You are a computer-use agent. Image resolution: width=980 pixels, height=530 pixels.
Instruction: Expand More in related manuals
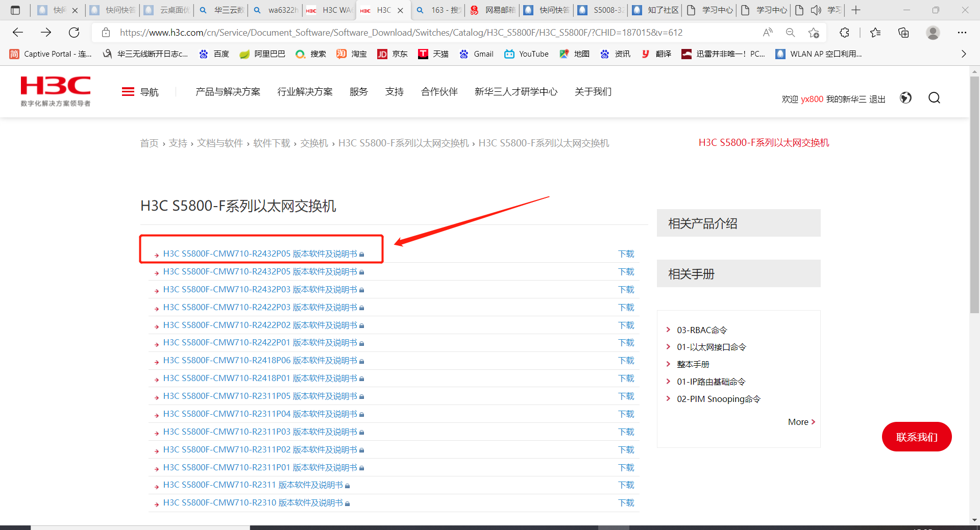click(x=801, y=422)
